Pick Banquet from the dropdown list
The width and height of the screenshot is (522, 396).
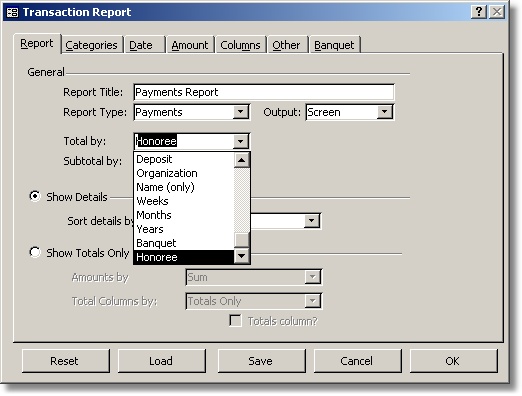tap(184, 243)
